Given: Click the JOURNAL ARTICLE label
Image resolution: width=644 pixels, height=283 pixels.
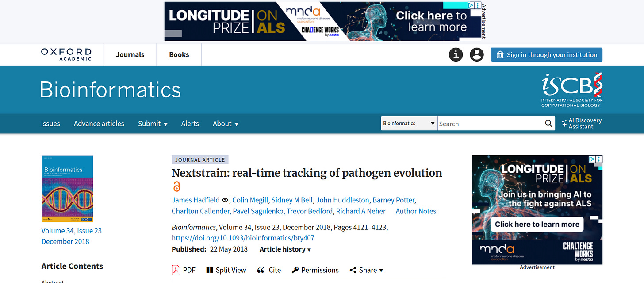Looking at the screenshot, I should (x=200, y=160).
